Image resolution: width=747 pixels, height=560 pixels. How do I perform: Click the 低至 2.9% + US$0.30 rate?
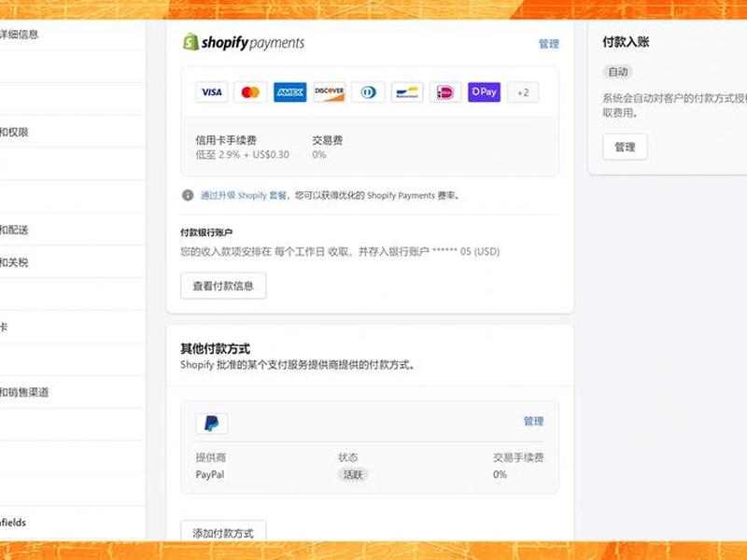pyautogui.click(x=243, y=155)
